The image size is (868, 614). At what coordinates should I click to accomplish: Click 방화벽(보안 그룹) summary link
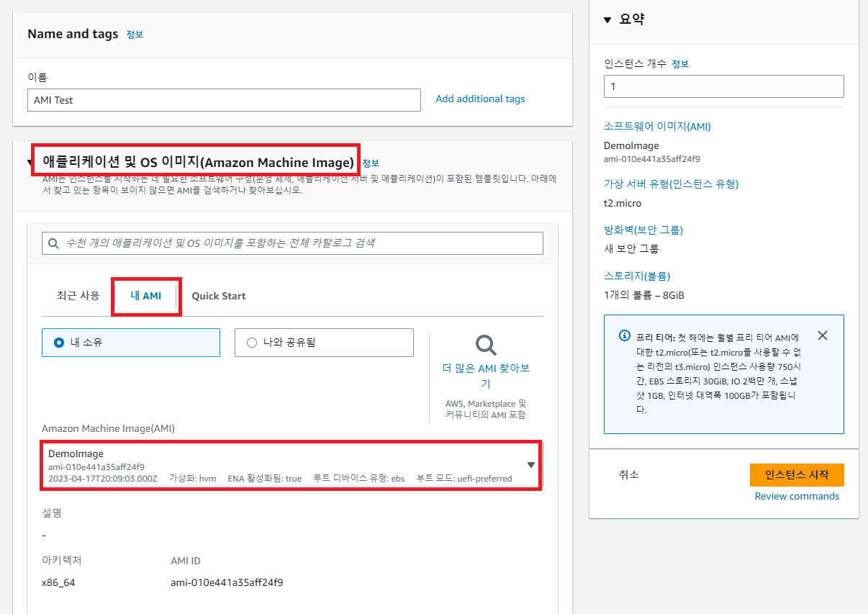643,230
